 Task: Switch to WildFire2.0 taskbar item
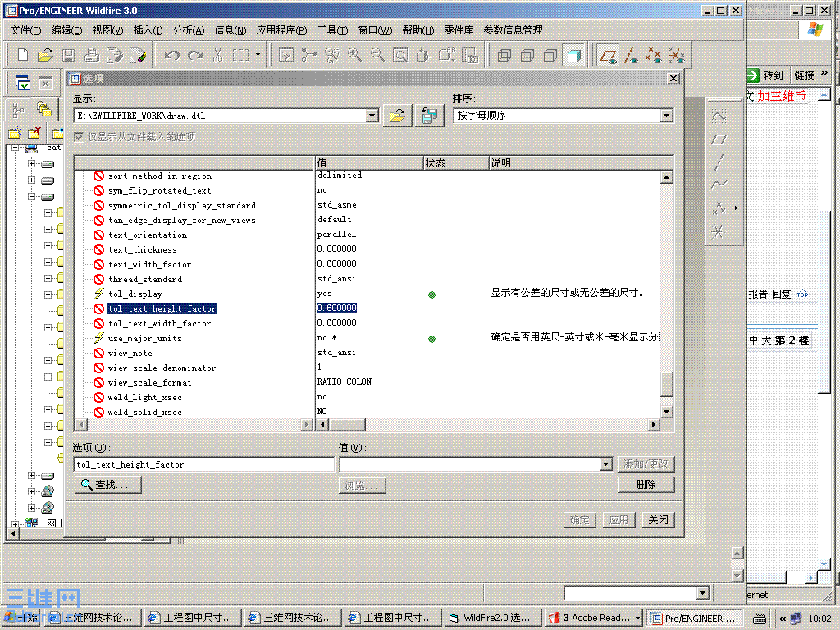point(491,618)
